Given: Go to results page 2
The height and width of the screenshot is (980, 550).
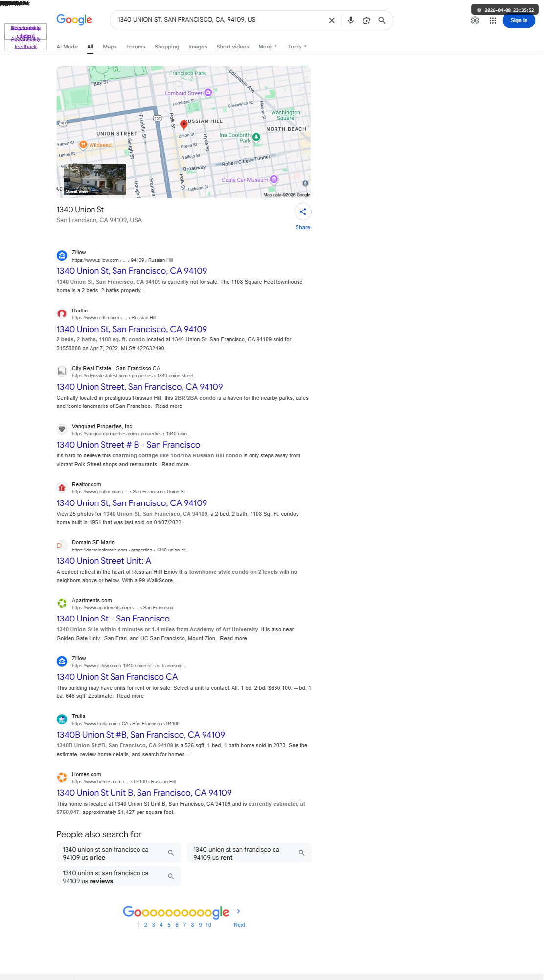Looking at the screenshot, I should tap(145, 925).
